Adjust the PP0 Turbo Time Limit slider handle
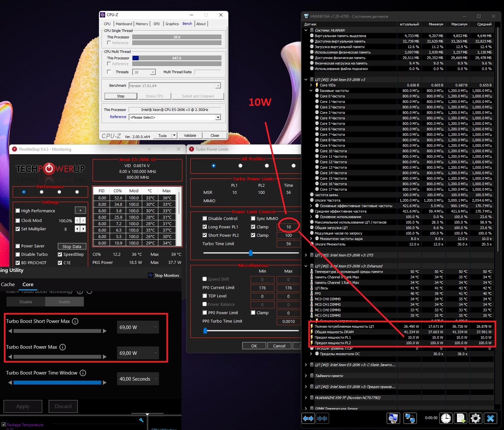Viewport: 504px width, 430px height. pyautogui.click(x=205, y=330)
